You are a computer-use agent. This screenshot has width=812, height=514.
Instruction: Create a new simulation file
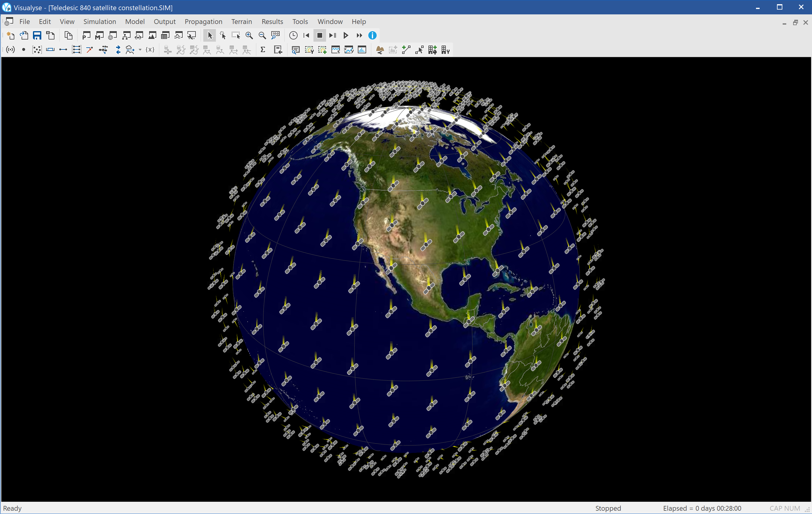pos(10,35)
